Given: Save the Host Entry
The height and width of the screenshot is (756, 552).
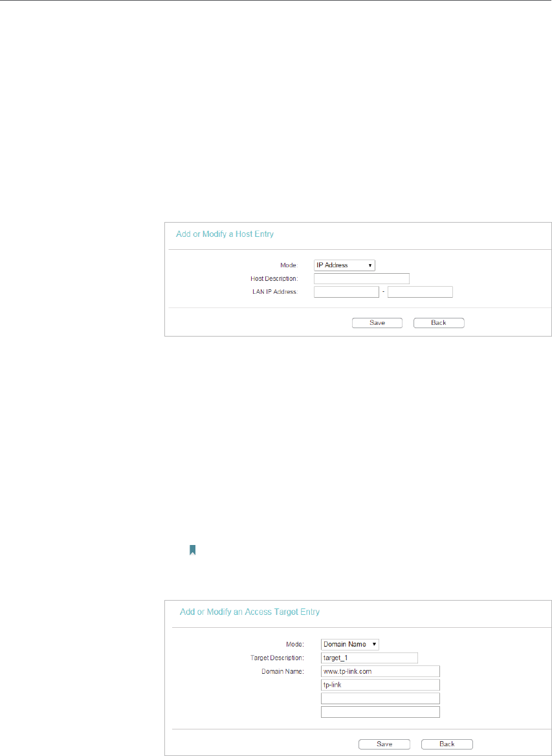Looking at the screenshot, I should coord(377,322).
